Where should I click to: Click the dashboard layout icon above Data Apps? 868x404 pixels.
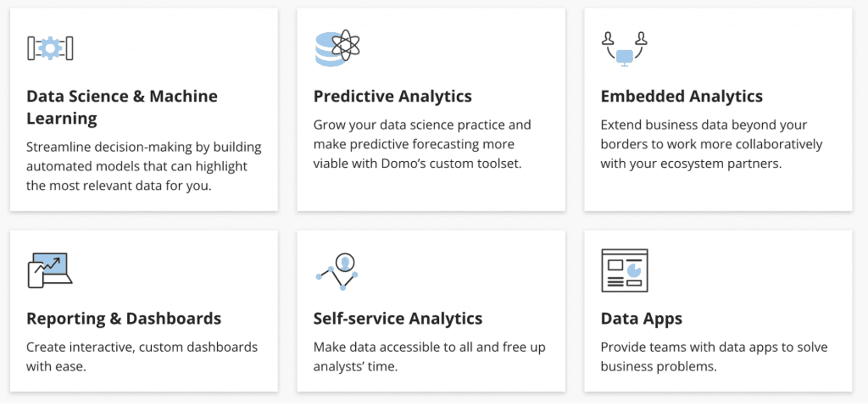click(625, 270)
